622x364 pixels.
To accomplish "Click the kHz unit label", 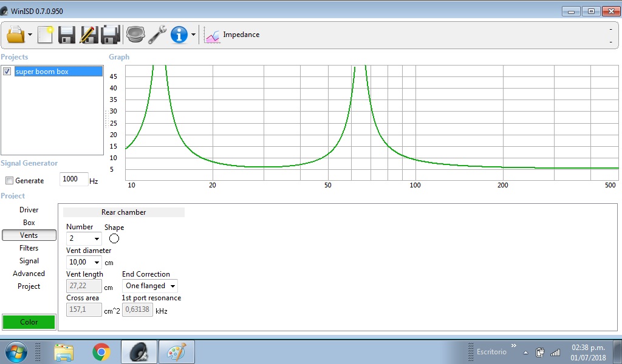I will pos(161,311).
